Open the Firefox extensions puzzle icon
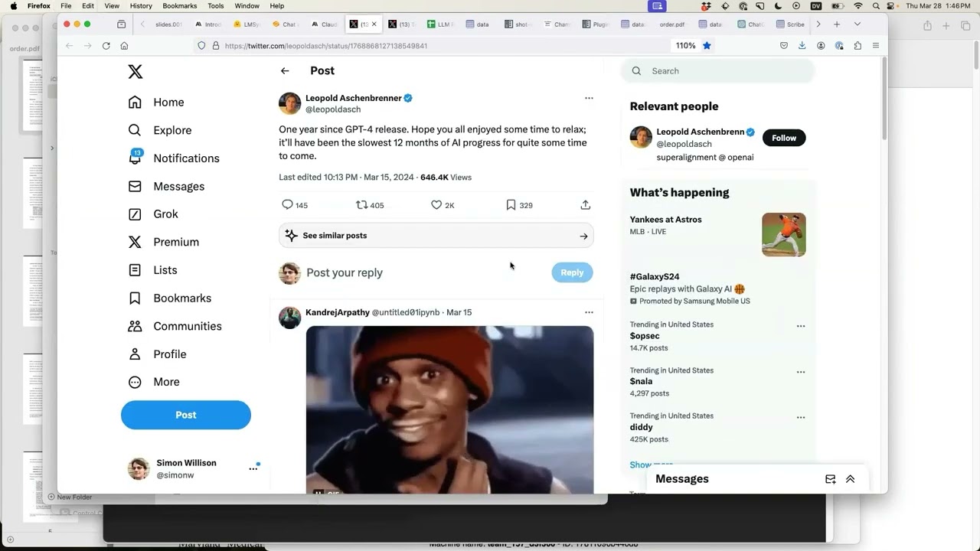The height and width of the screenshot is (551, 980). coord(857,45)
